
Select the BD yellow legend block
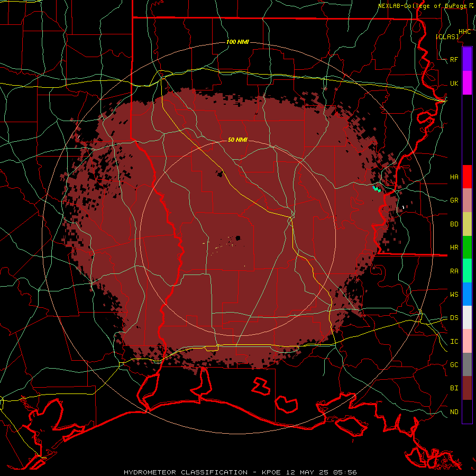[x=467, y=224]
